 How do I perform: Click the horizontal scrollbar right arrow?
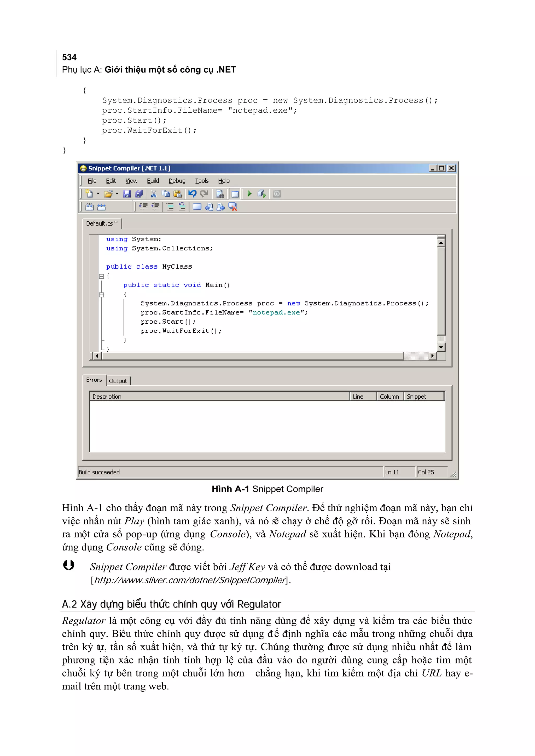coord(433,356)
